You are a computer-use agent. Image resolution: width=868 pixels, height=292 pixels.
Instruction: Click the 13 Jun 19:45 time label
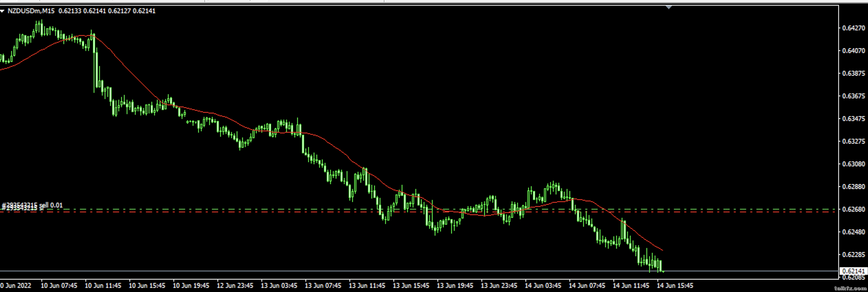(455, 285)
